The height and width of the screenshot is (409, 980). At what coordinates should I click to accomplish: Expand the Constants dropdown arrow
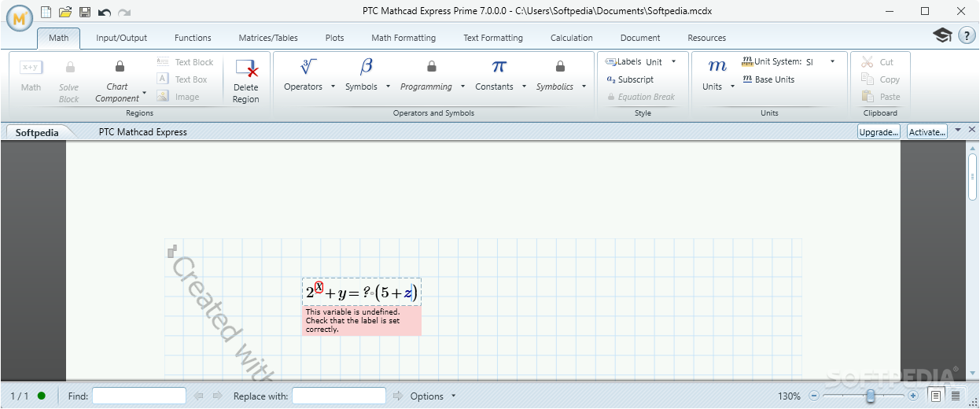tap(524, 87)
